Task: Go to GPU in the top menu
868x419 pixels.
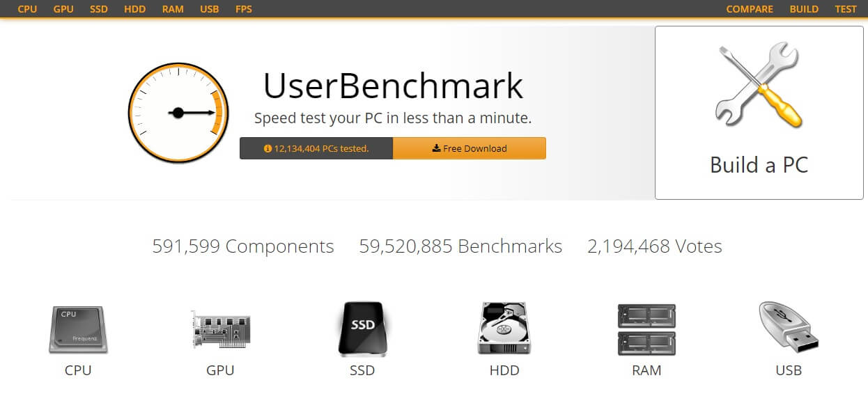Action: pyautogui.click(x=63, y=9)
